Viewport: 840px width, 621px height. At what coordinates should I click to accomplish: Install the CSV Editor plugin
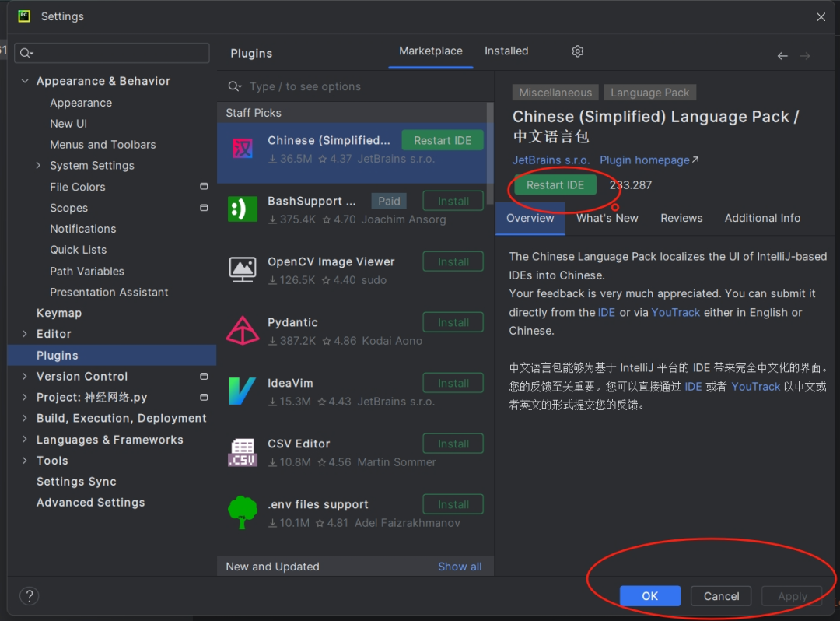(453, 444)
